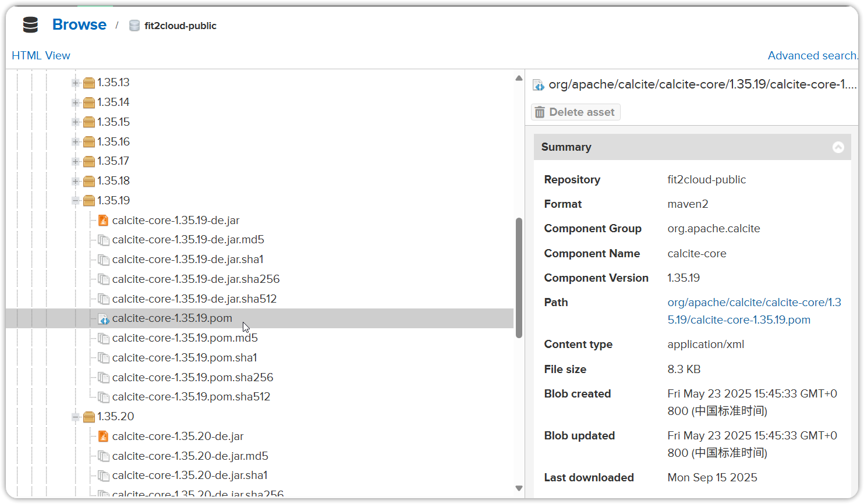Collapse the Summary panel with its chevron
864x504 pixels.
[838, 147]
